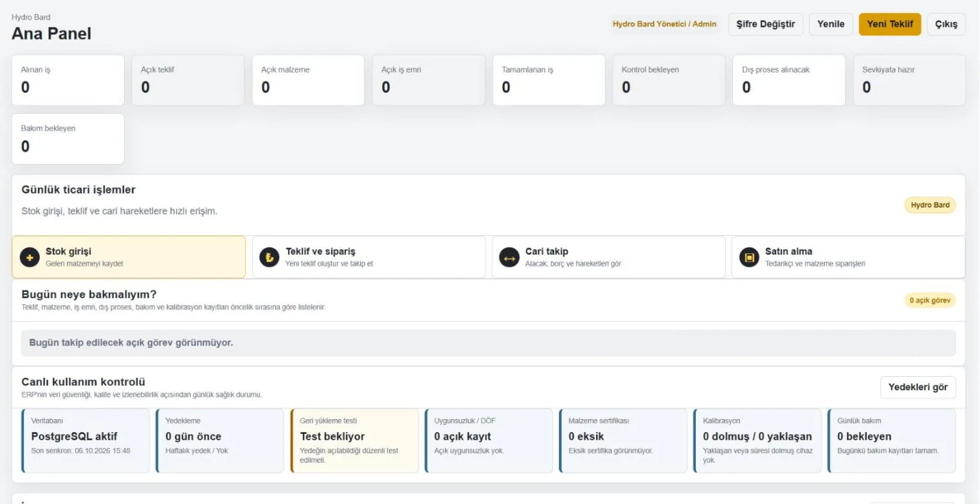The width and height of the screenshot is (980, 504).
Task: Open the Cari takip card
Action: pyautogui.click(x=608, y=257)
